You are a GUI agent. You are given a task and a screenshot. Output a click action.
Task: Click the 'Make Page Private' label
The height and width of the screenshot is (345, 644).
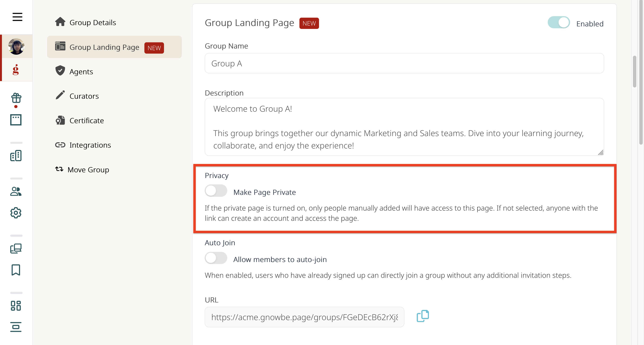264,192
